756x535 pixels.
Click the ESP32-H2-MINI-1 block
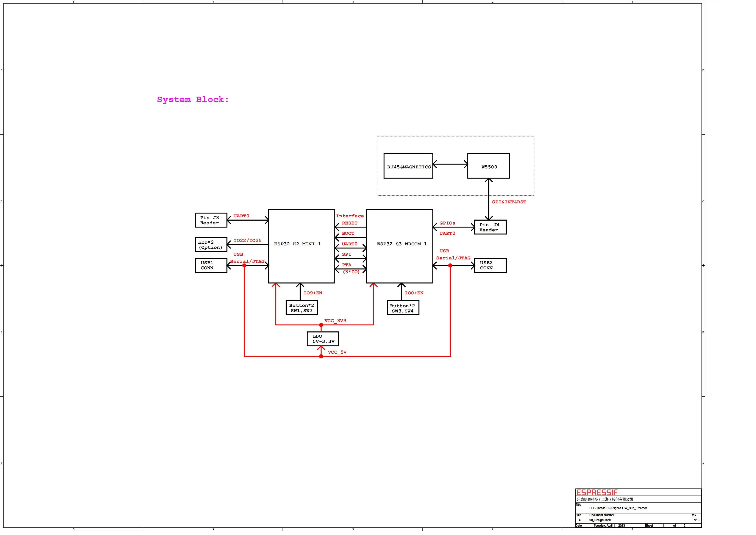pyautogui.click(x=301, y=246)
